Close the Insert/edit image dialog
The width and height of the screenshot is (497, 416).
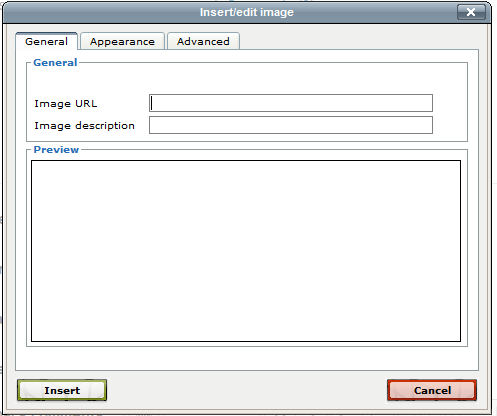[471, 12]
